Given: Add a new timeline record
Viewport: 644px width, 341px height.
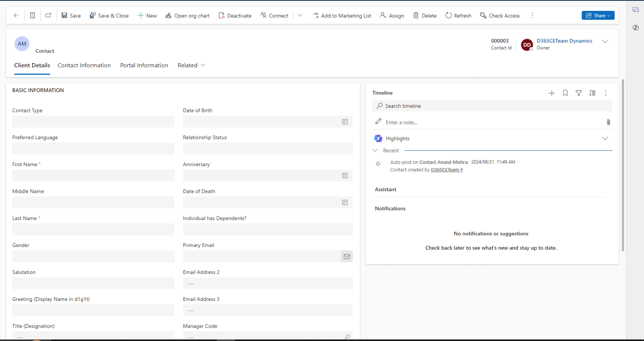Looking at the screenshot, I should 552,93.
